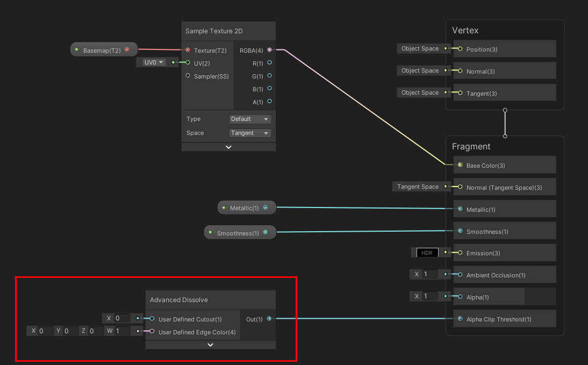Screen dimensions: 588x365
Task: Open the Space Tangent dropdown
Action: (250, 133)
